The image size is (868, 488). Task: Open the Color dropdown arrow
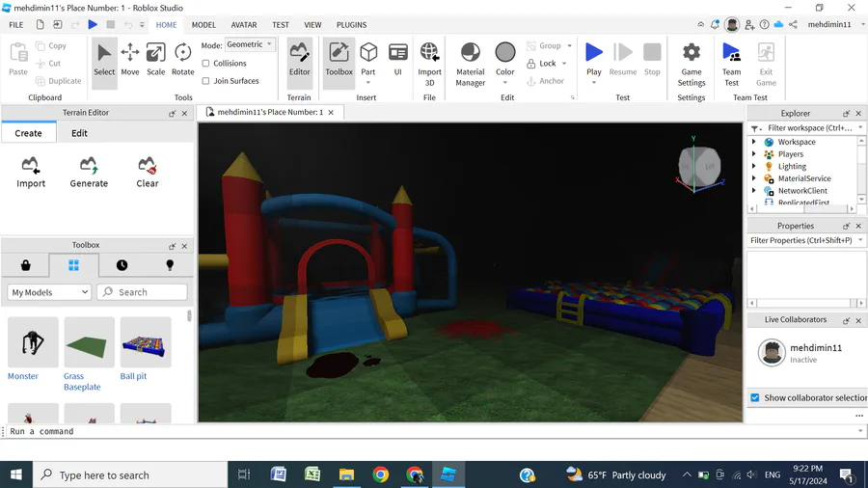pos(504,82)
